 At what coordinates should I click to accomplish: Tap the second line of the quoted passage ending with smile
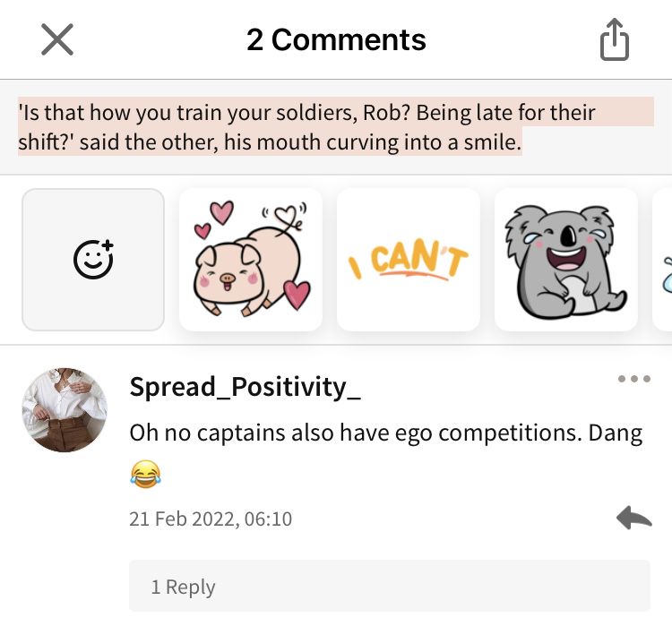[x=270, y=141]
